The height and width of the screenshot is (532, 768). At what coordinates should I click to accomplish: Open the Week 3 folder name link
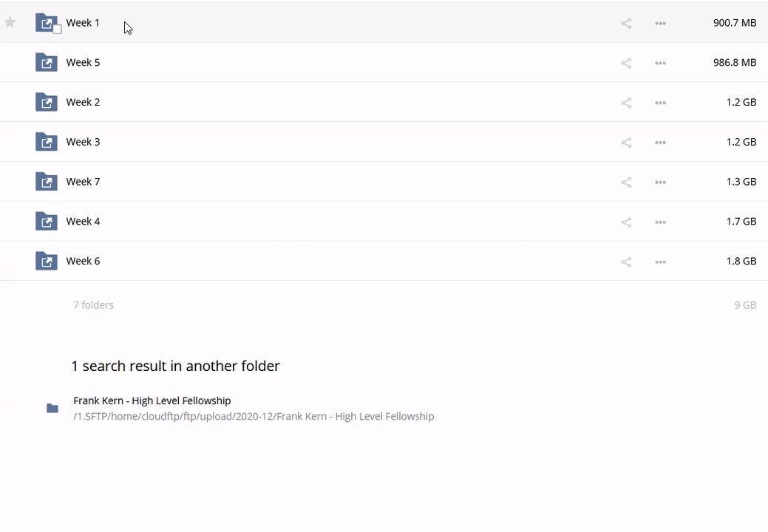point(83,142)
